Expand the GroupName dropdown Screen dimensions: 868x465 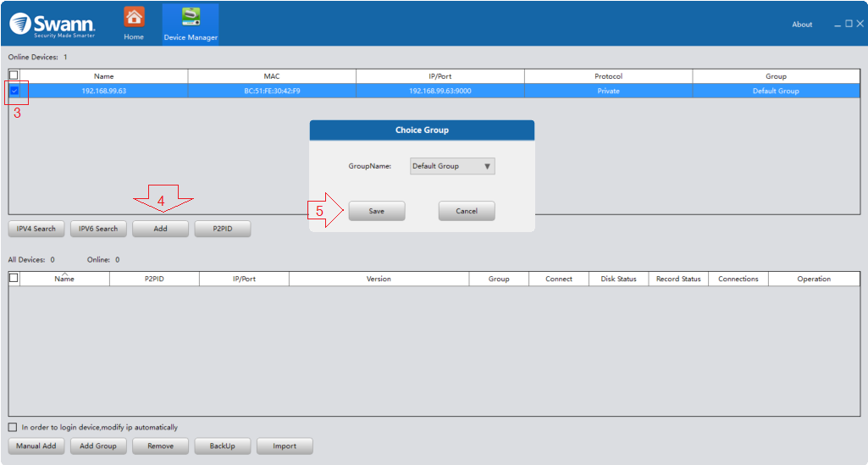tap(452, 166)
